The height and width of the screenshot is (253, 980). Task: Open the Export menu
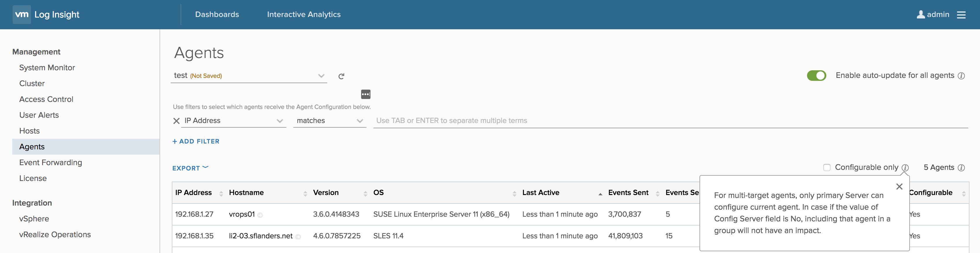[x=190, y=168]
